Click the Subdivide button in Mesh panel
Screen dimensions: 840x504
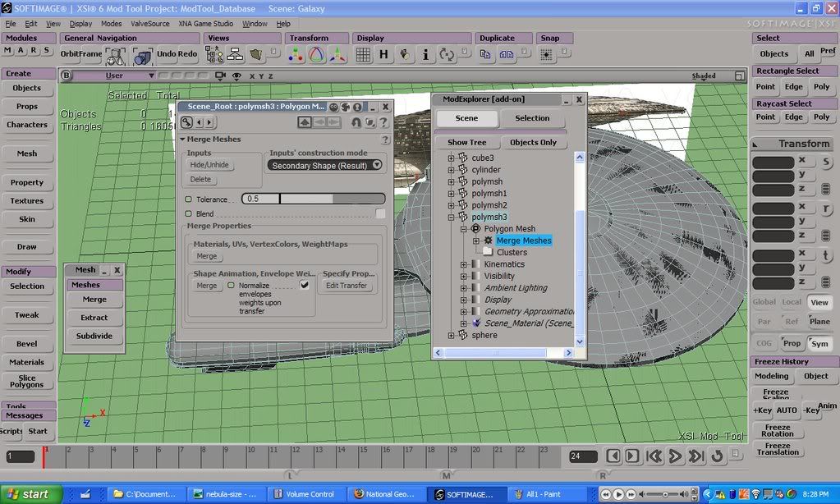94,336
